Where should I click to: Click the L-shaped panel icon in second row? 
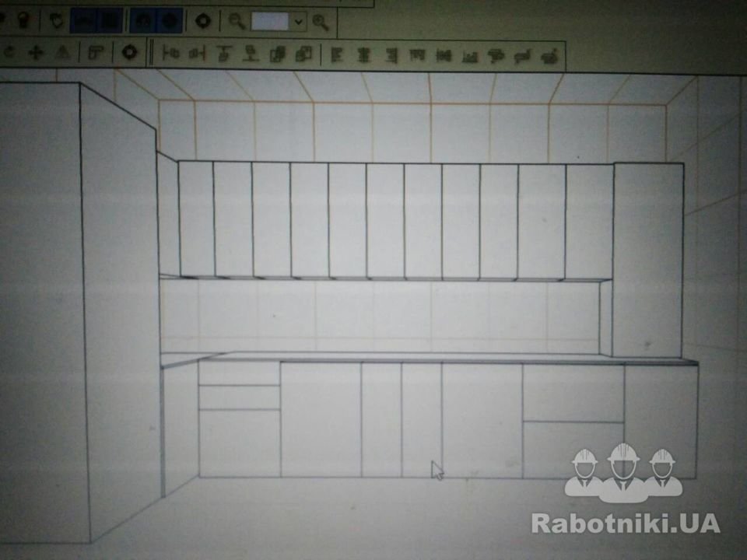tap(96, 52)
